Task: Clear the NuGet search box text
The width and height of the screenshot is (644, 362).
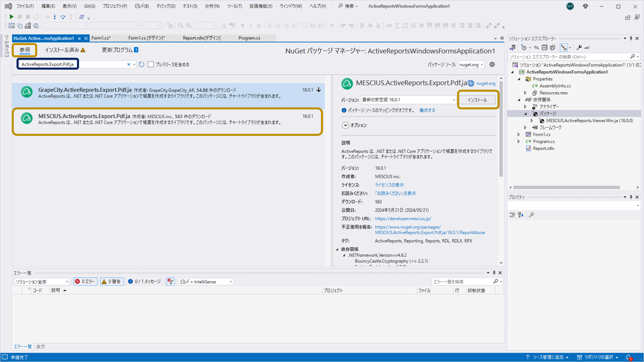Action: 128,64
